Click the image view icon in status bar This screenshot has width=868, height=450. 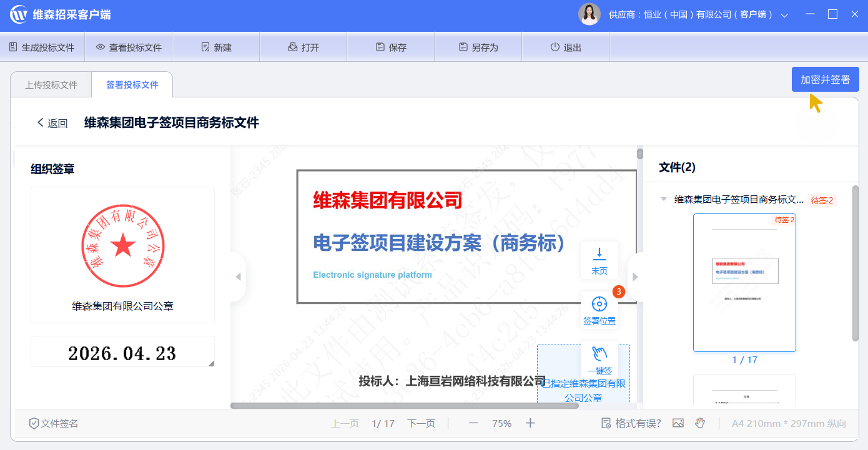(678, 423)
